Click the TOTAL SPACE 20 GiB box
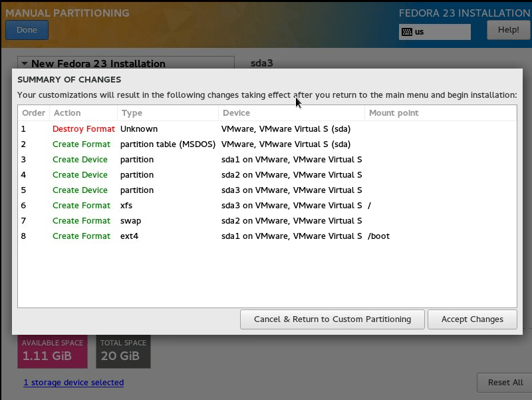Image resolution: width=532 pixels, height=400 pixels. (x=123, y=351)
